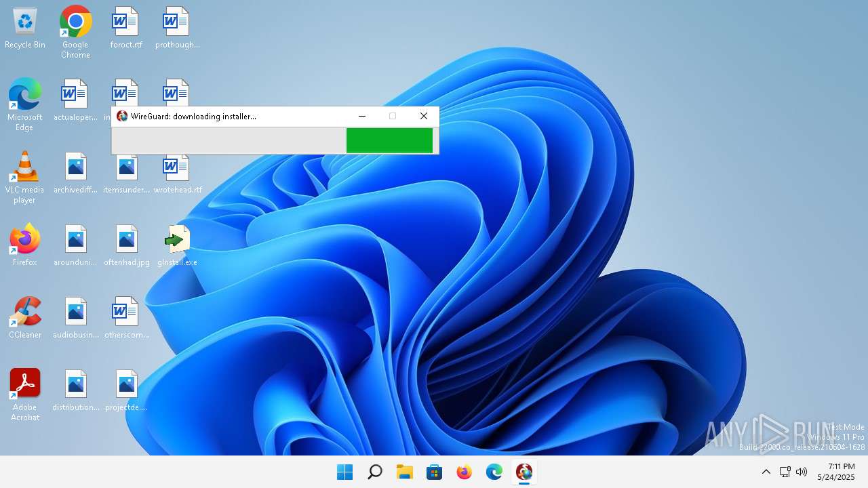Viewport: 868px width, 488px height.
Task: Open taskbar Search
Action: click(x=374, y=472)
